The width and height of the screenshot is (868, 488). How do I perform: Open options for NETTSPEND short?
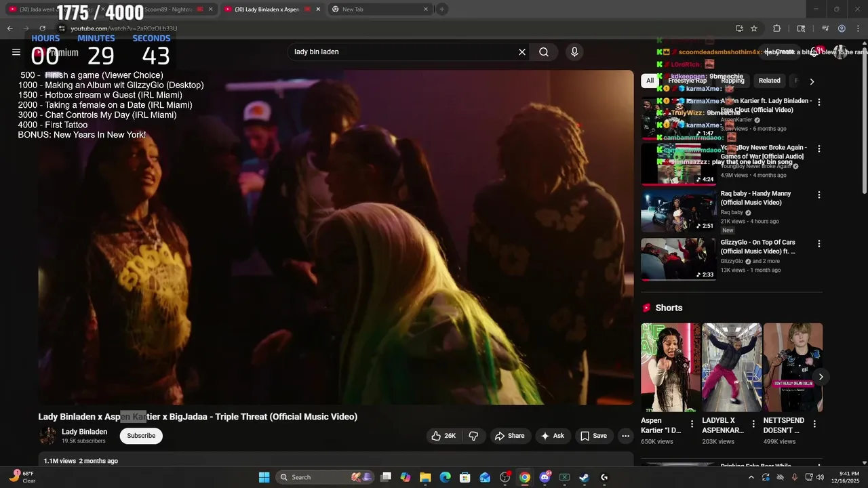click(814, 424)
